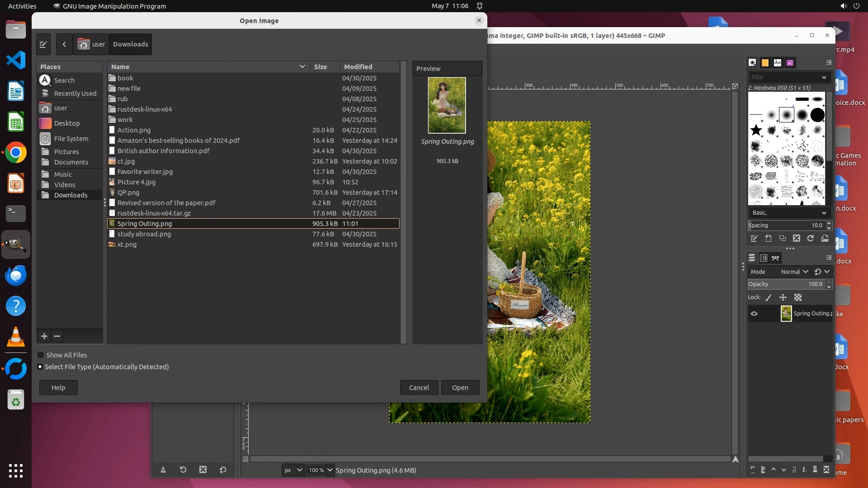Select the black star brush

756,131
